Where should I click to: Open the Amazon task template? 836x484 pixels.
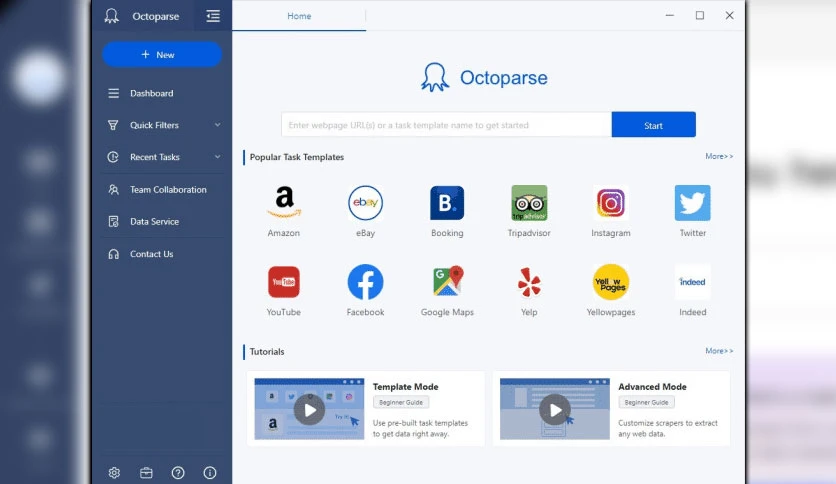(284, 203)
